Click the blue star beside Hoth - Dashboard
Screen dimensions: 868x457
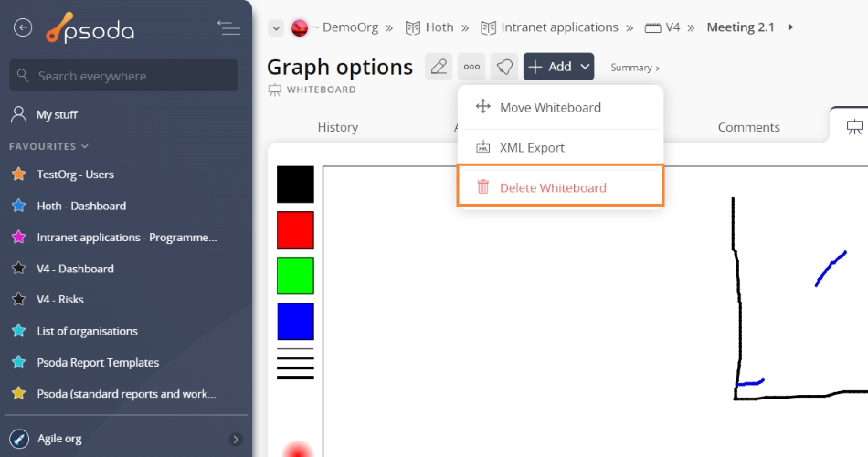click(19, 206)
